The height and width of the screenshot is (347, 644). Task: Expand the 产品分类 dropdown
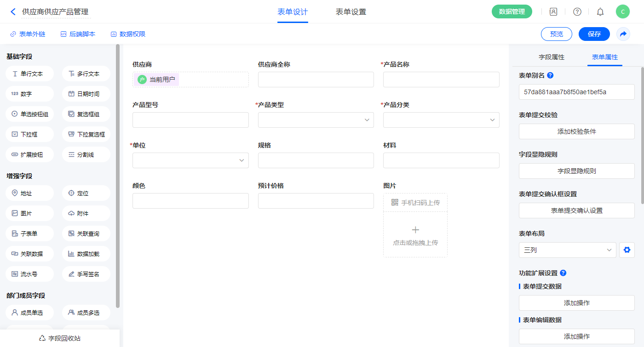click(441, 120)
